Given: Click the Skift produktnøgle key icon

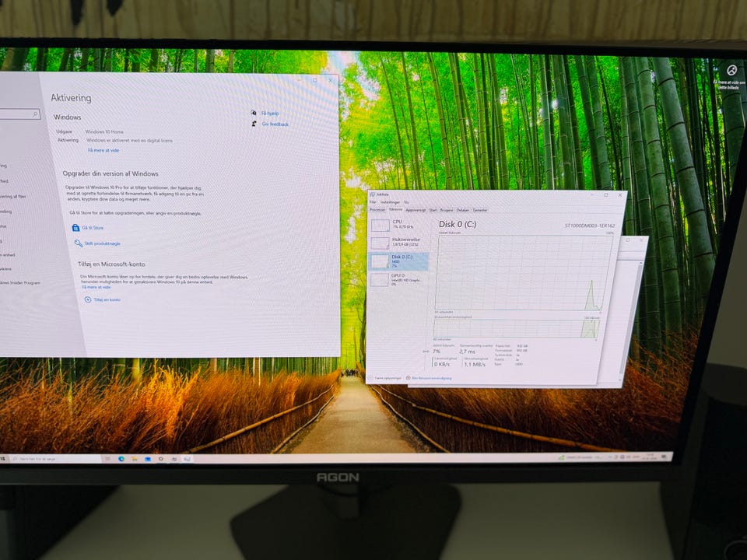Looking at the screenshot, I should click(78, 243).
